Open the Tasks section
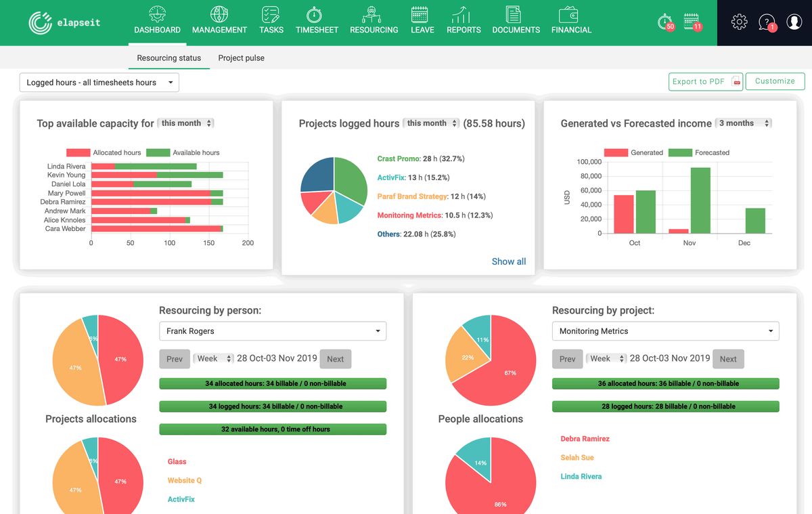 [271, 20]
